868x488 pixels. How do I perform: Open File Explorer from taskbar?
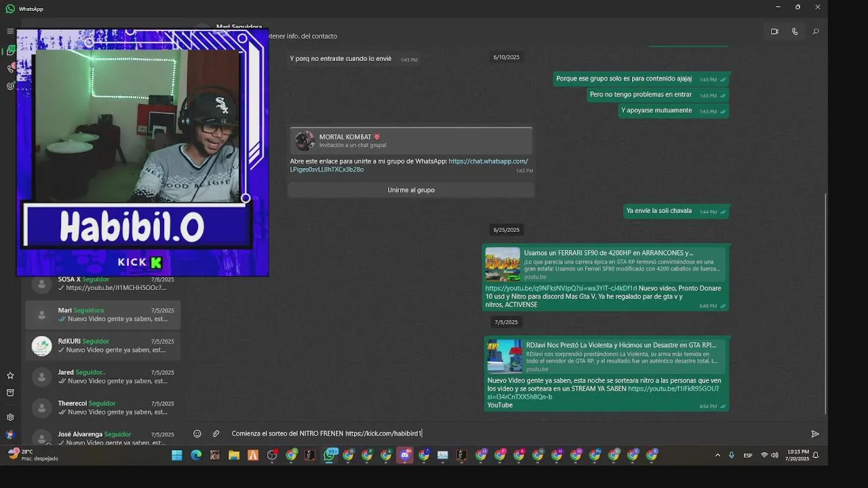[x=234, y=455]
